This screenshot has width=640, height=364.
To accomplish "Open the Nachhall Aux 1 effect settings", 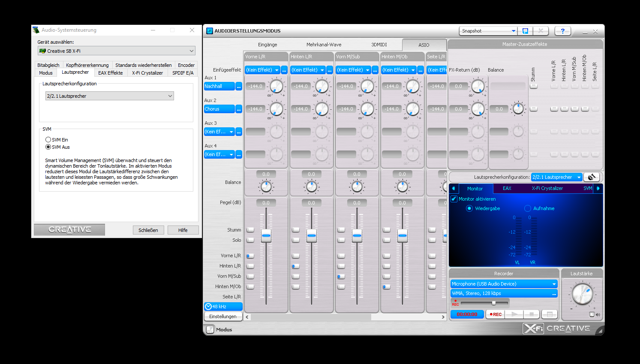I will click(239, 87).
